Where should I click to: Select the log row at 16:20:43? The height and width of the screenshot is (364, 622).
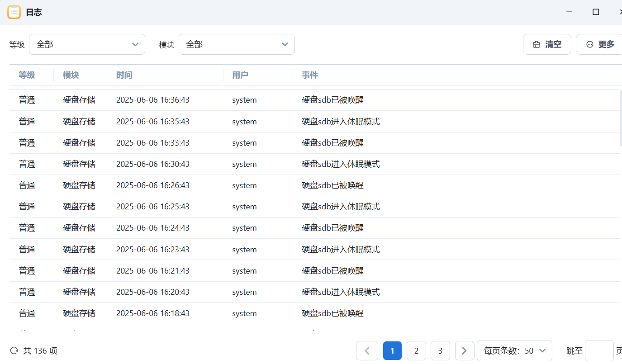pos(314,292)
